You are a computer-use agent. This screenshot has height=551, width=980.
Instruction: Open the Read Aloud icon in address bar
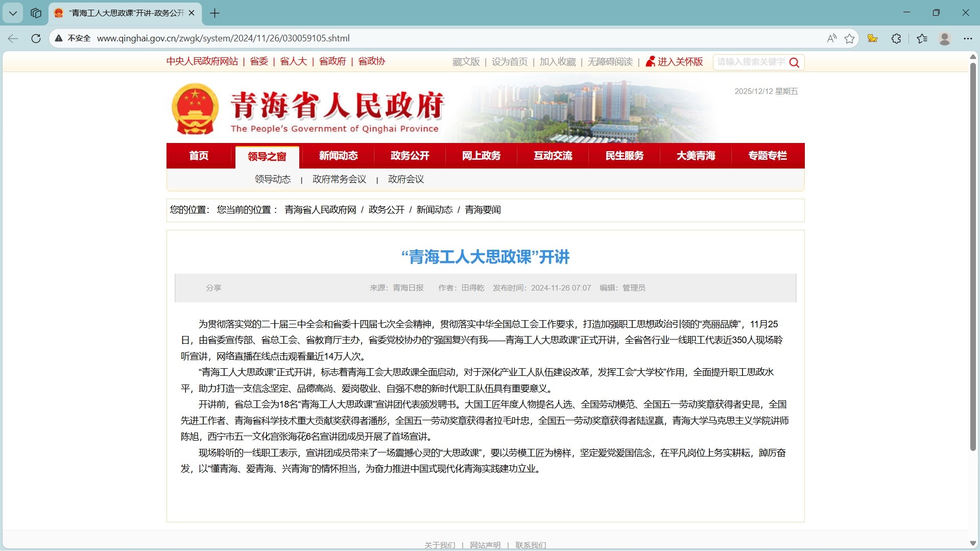point(832,38)
